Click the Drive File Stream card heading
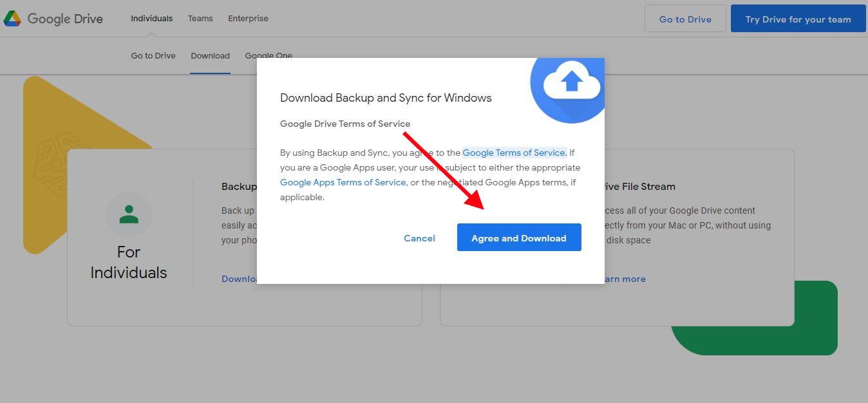 point(639,187)
